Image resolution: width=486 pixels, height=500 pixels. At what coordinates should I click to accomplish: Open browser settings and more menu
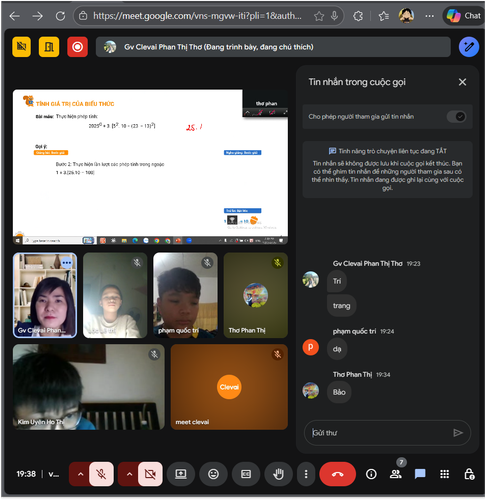point(430,16)
